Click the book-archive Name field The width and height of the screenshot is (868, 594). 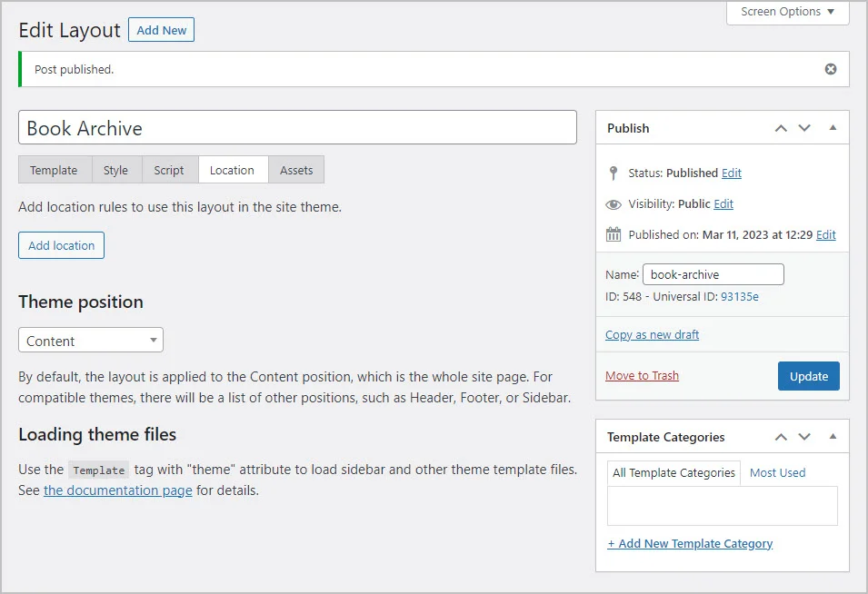pos(713,273)
